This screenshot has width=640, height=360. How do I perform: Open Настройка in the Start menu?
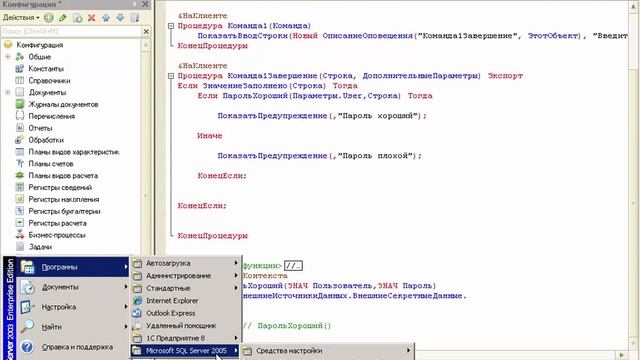pos(73,307)
